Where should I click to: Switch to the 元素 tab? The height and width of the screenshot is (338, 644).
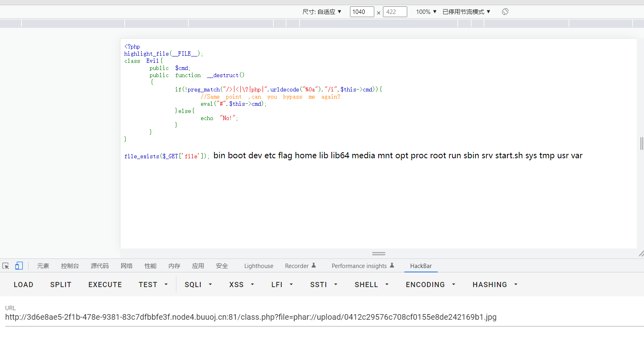43,266
